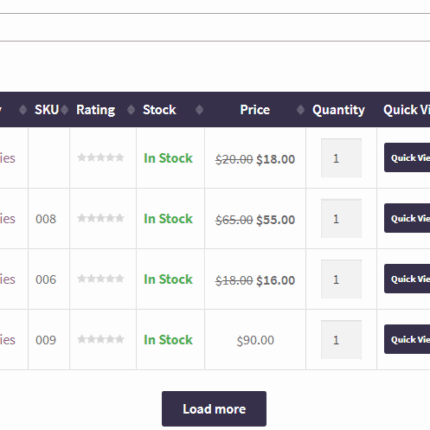Open Quick View for the first row product
Image resolution: width=430 pixels, height=430 pixels.
407,157
